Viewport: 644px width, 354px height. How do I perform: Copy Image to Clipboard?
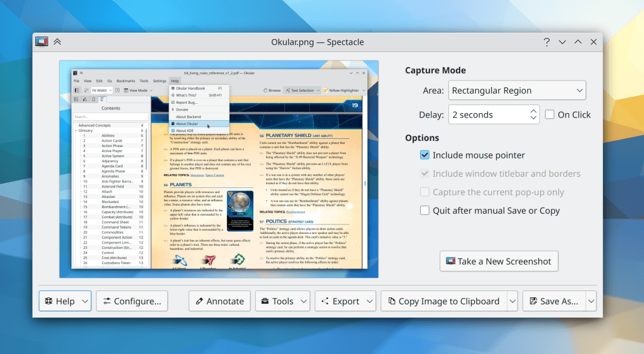click(x=443, y=301)
